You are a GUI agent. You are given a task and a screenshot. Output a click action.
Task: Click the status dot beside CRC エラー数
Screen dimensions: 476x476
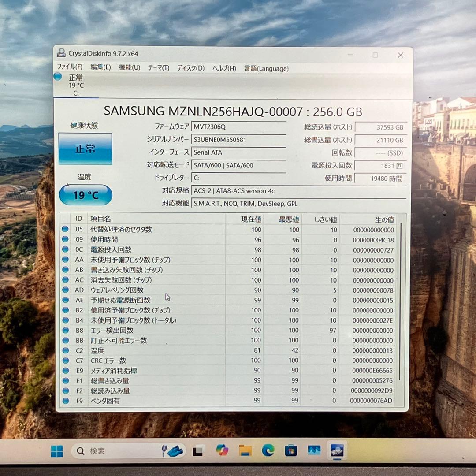pos(67,361)
